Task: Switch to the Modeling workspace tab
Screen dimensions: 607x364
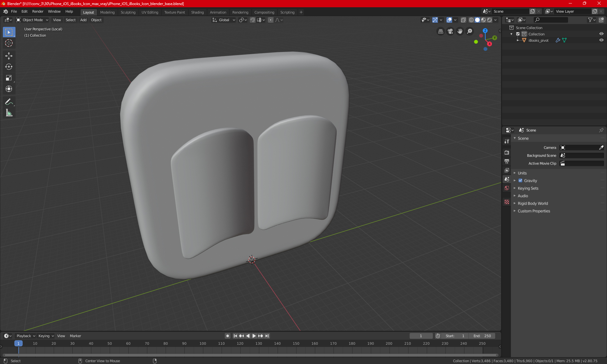Action: 107,12
